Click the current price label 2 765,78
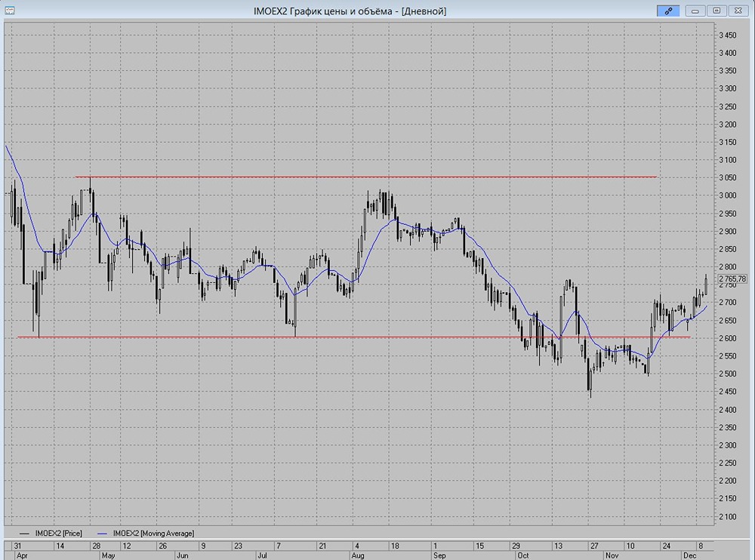This screenshot has width=755, height=560. pos(732,278)
